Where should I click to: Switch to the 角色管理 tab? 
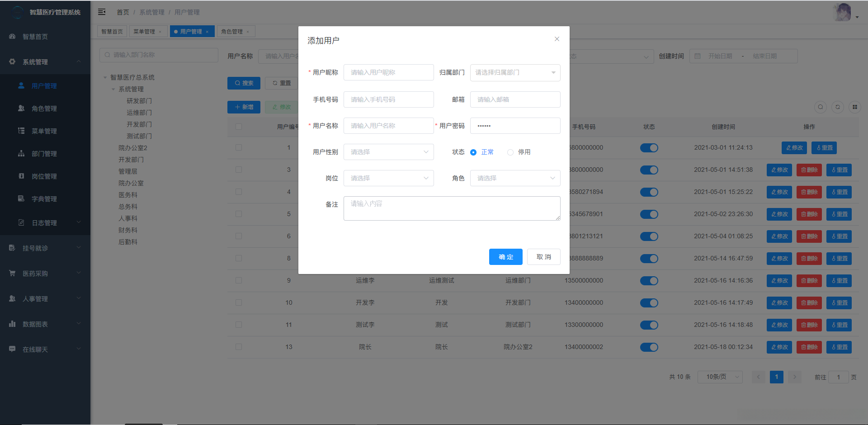coord(232,31)
